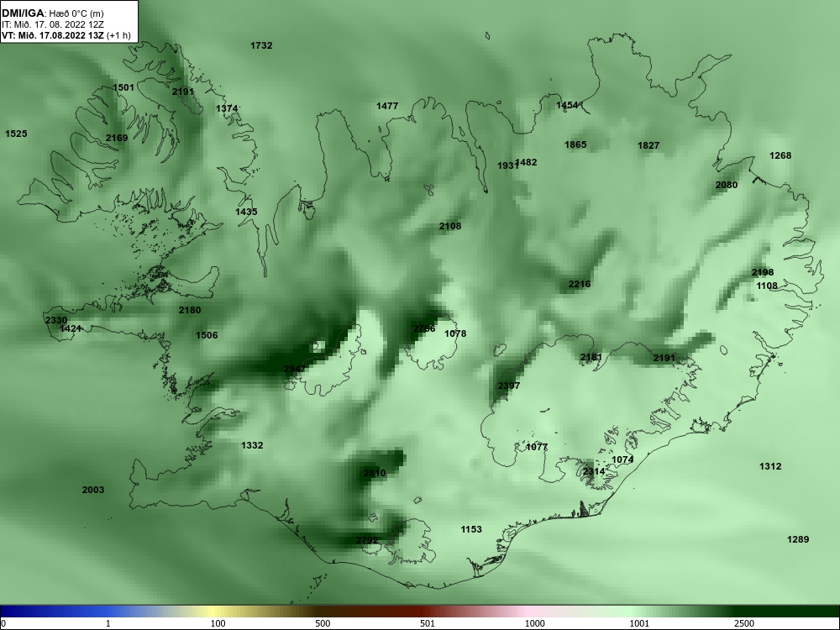Viewport: 840px width, 630px height.
Task: Click the 1074 map label
Action: coord(622,459)
